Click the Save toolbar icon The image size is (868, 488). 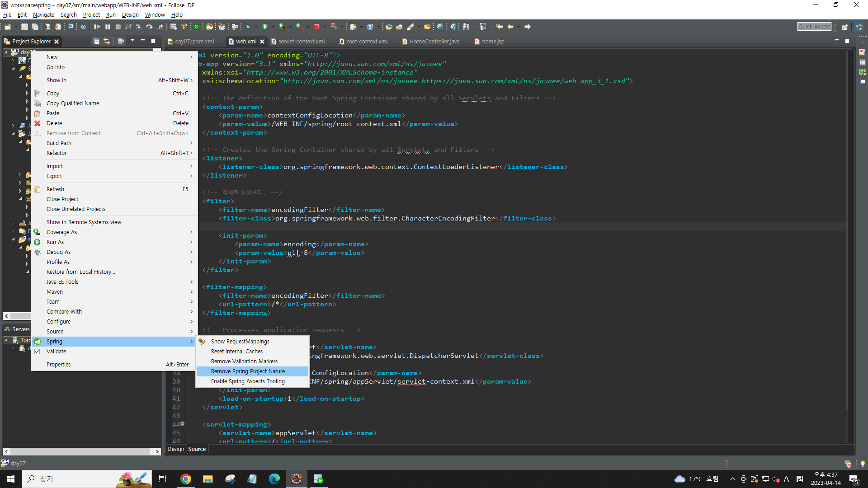coord(24,27)
